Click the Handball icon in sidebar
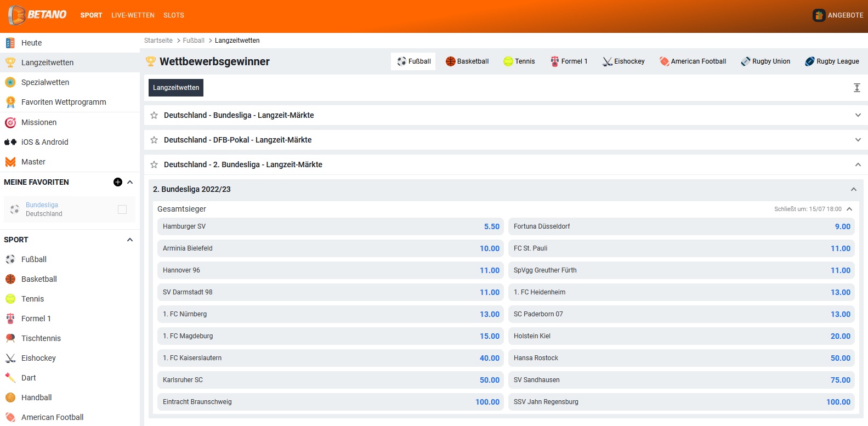The image size is (868, 426). 10,397
